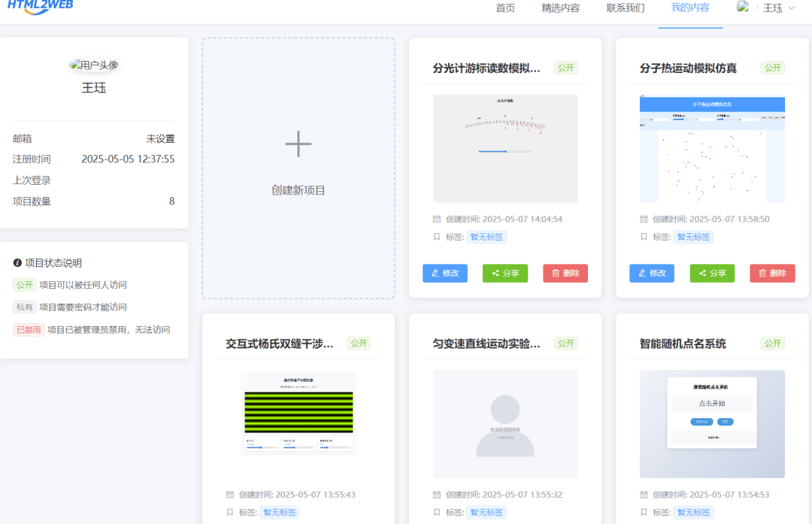Image resolution: width=812 pixels, height=524 pixels.
Task: Click 暂无标签 tag on 交互式杨氏双缝 card
Action: [x=280, y=512]
